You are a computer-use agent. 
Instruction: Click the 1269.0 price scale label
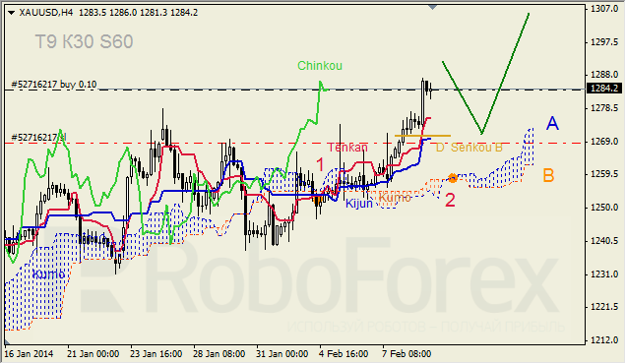click(604, 142)
